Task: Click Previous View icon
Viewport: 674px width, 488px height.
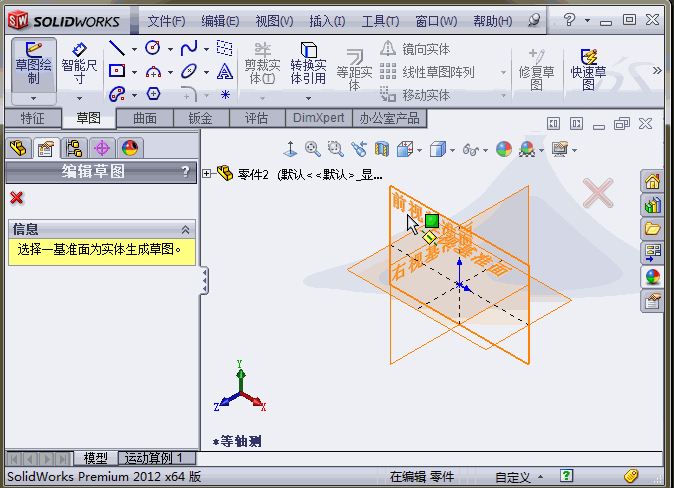Action: 358,149
